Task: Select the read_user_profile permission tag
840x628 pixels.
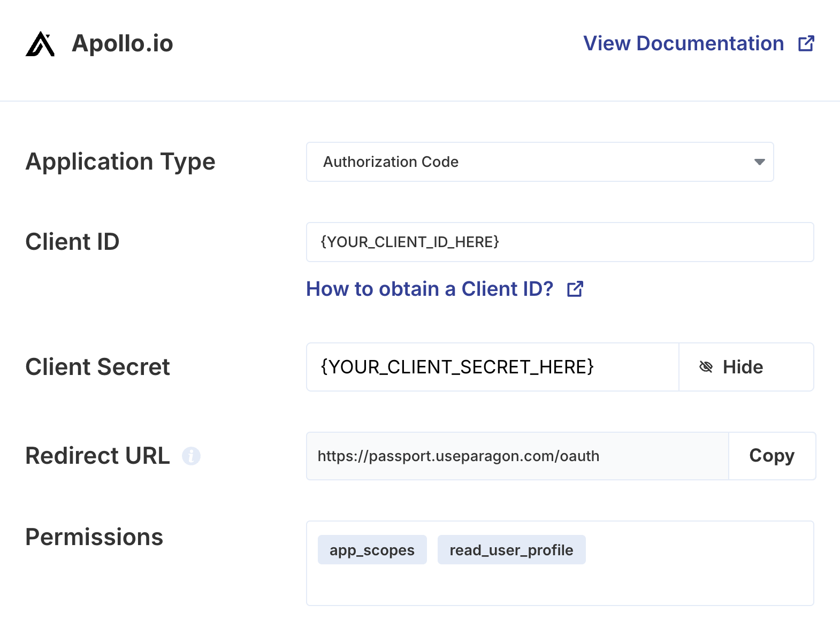Action: pos(511,550)
